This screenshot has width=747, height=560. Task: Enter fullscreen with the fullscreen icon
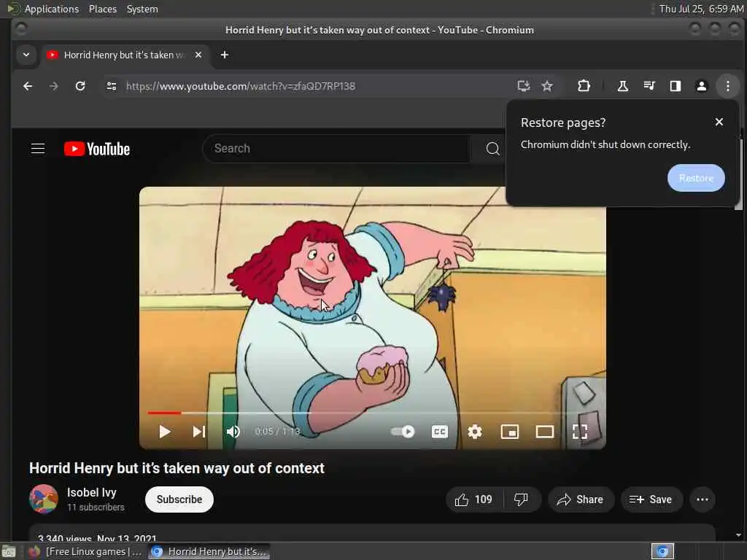[x=580, y=432]
